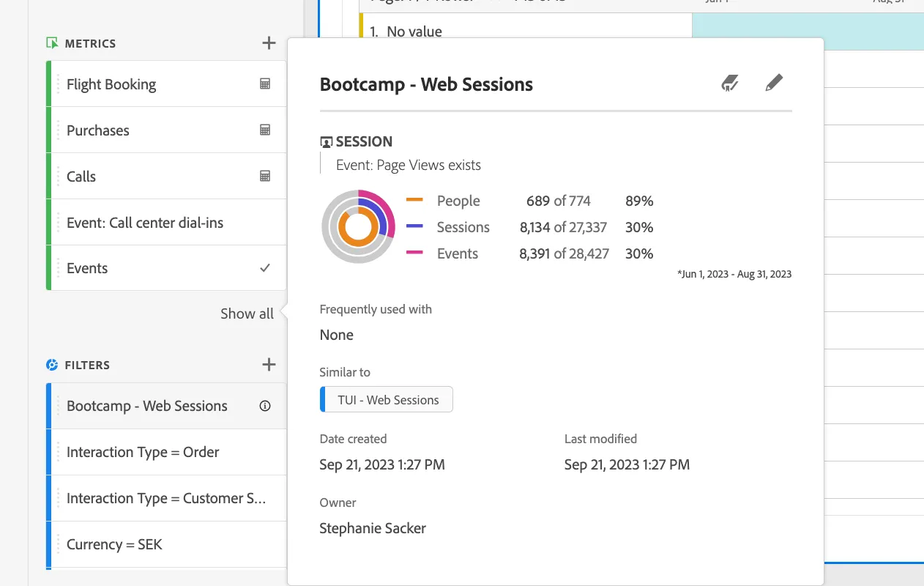The image size is (924, 586).
Task: Click the Frequently used with 'None' value
Action: pyautogui.click(x=337, y=335)
